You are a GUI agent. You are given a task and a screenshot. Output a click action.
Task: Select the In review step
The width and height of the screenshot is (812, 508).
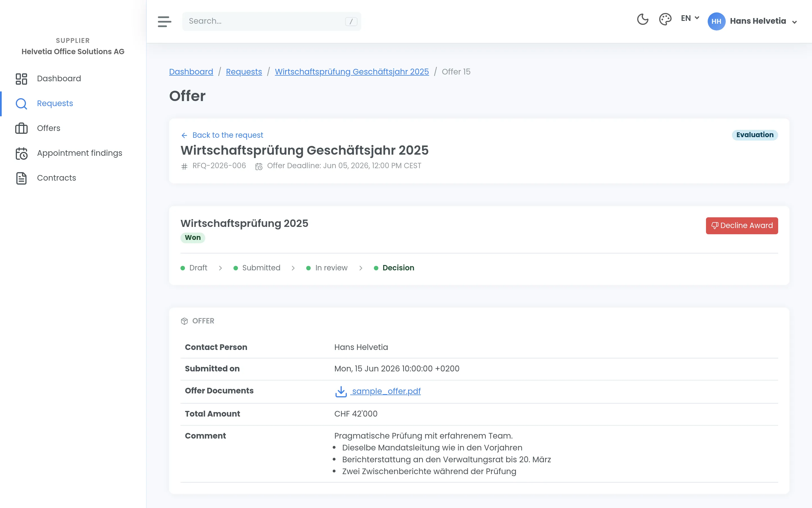pos(327,268)
